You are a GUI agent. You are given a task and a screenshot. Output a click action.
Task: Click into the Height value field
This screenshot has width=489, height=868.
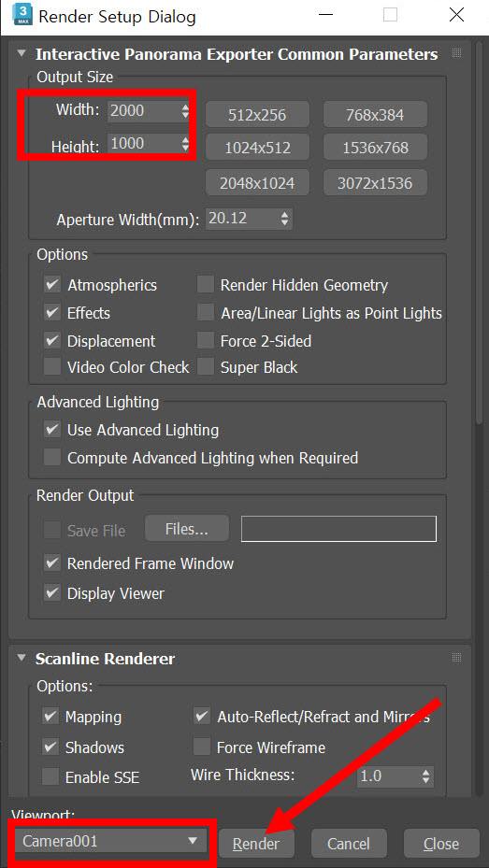143,145
